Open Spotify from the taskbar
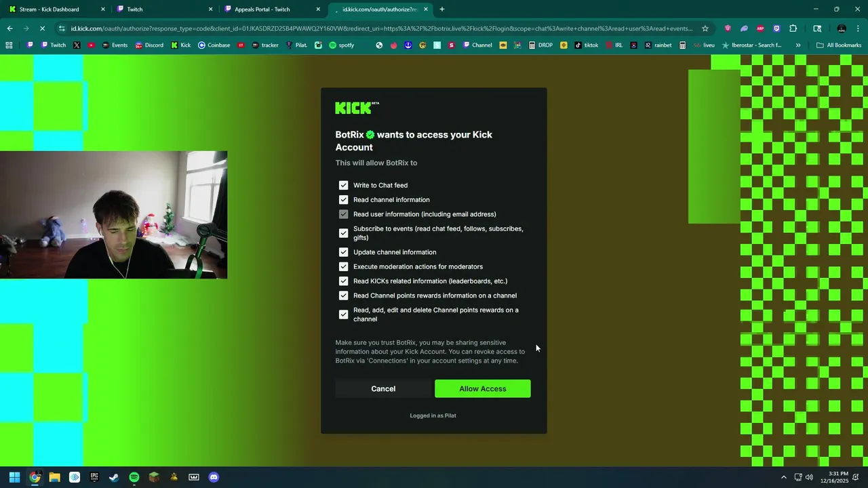The image size is (868, 488). point(134,477)
